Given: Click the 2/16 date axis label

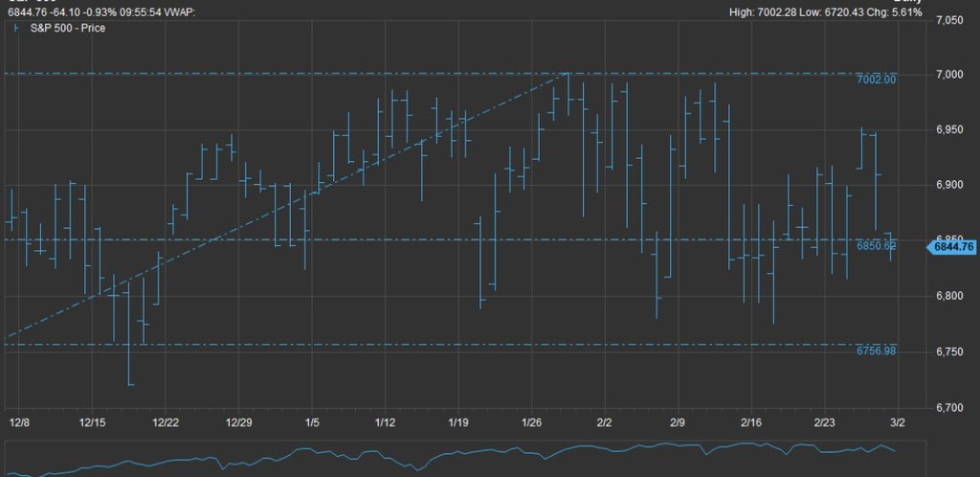Looking at the screenshot, I should click(x=750, y=422).
